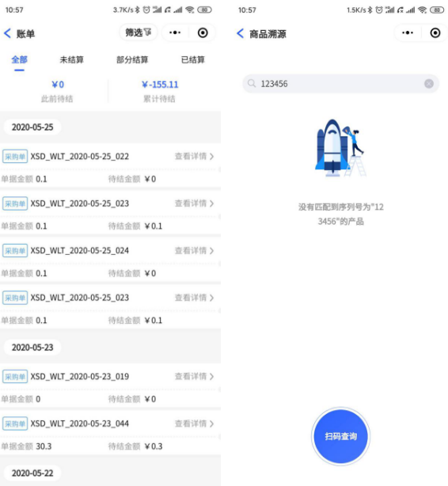Select the 2020-05-23 date header
The width and height of the screenshot is (448, 486).
pos(32,347)
